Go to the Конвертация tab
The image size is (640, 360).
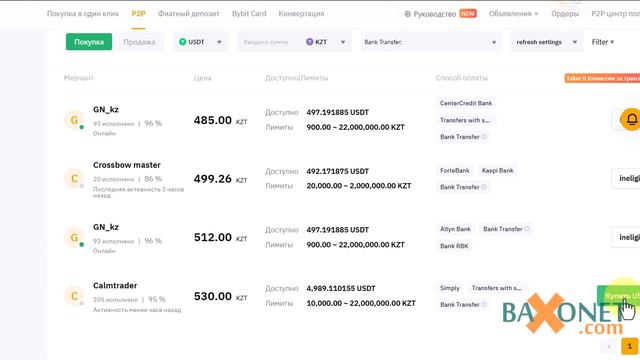[301, 13]
